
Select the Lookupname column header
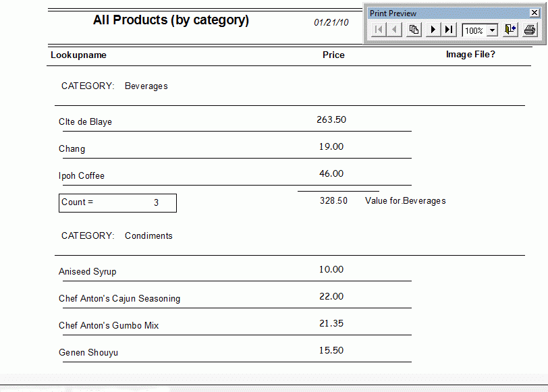pyautogui.click(x=78, y=55)
